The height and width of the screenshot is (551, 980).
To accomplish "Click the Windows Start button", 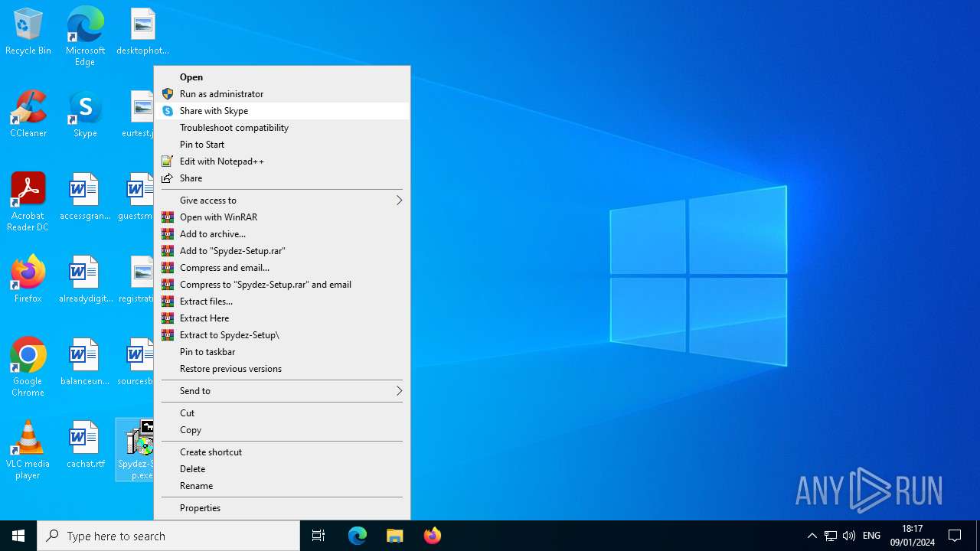I will [x=18, y=536].
